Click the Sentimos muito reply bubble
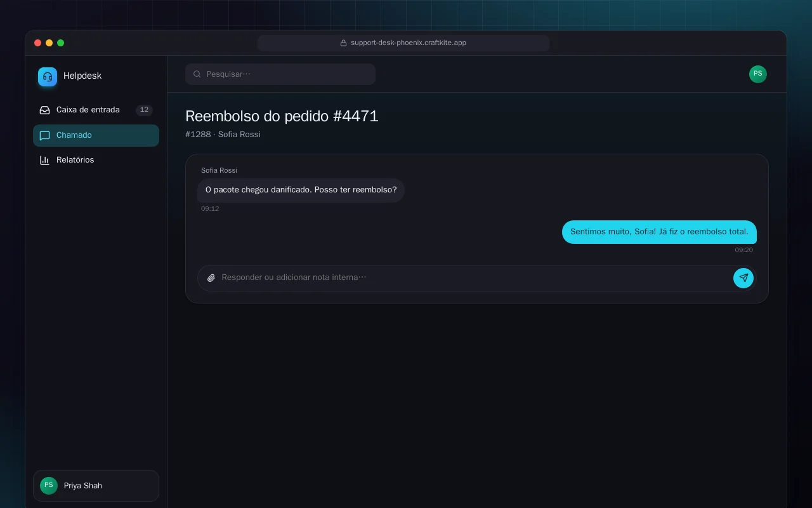 click(x=659, y=232)
